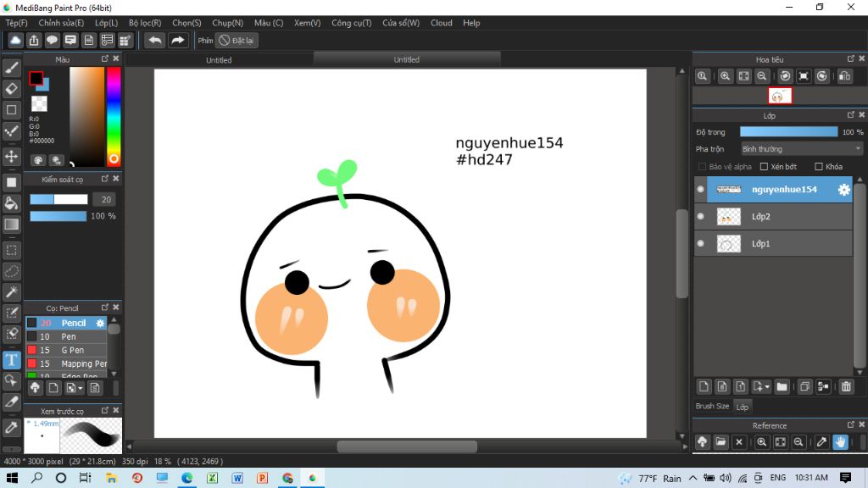The width and height of the screenshot is (868, 488).
Task: Select the Bucket fill tool
Action: pos(12,203)
